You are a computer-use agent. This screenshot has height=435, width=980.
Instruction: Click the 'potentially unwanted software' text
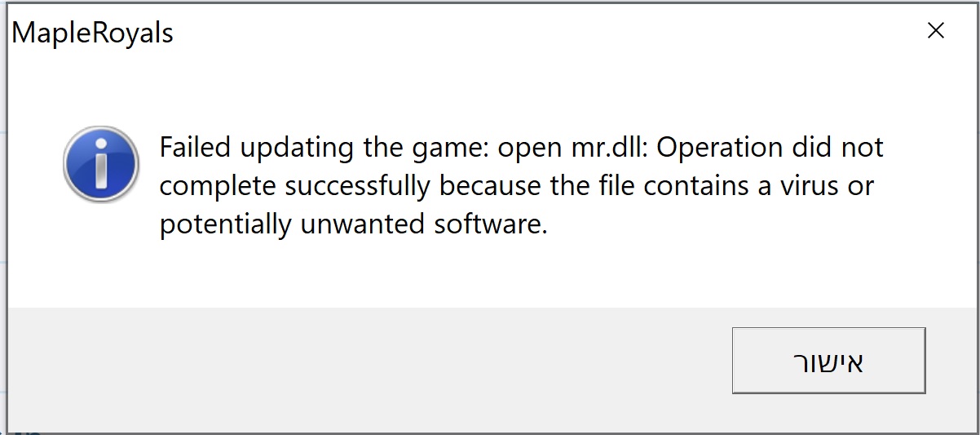coord(353,224)
